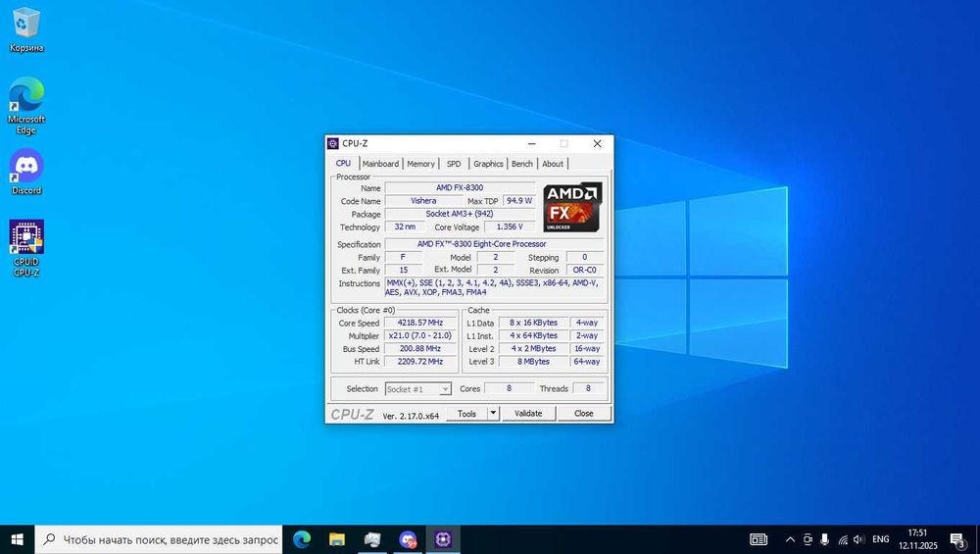Click the Validate button
The width and height of the screenshot is (980, 554).
tap(528, 414)
